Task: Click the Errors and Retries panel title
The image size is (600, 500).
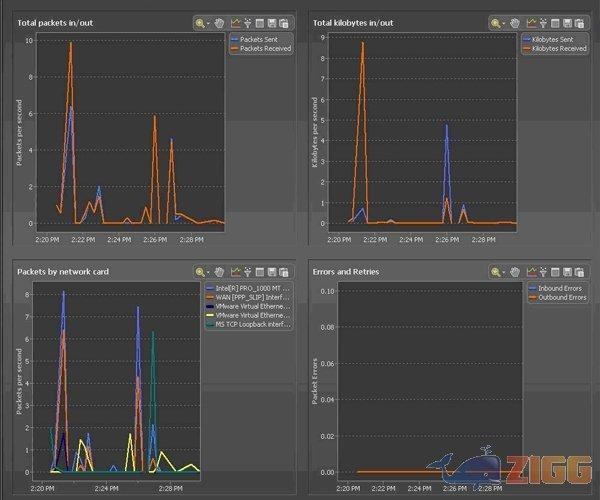Action: point(347,271)
